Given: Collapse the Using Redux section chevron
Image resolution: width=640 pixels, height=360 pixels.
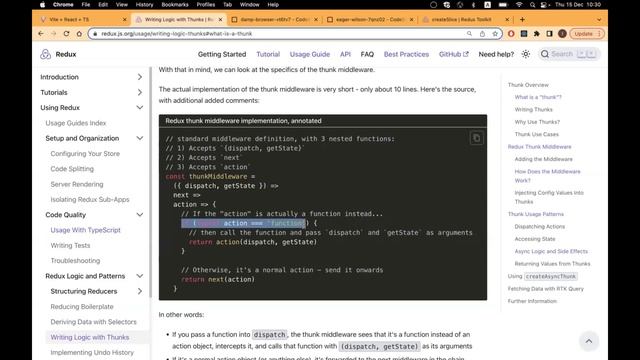Looking at the screenshot, I should (x=140, y=108).
